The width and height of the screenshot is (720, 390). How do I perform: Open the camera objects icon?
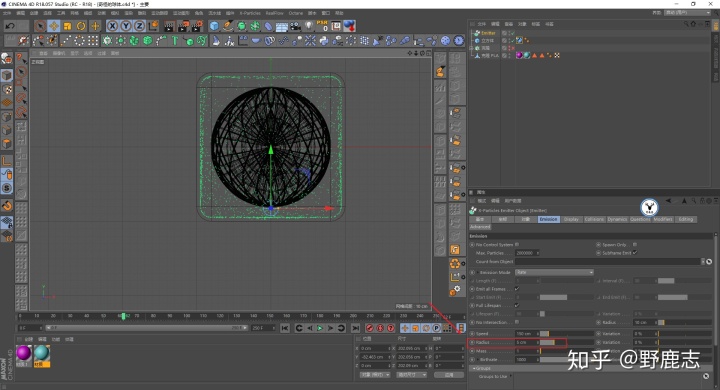(x=295, y=26)
